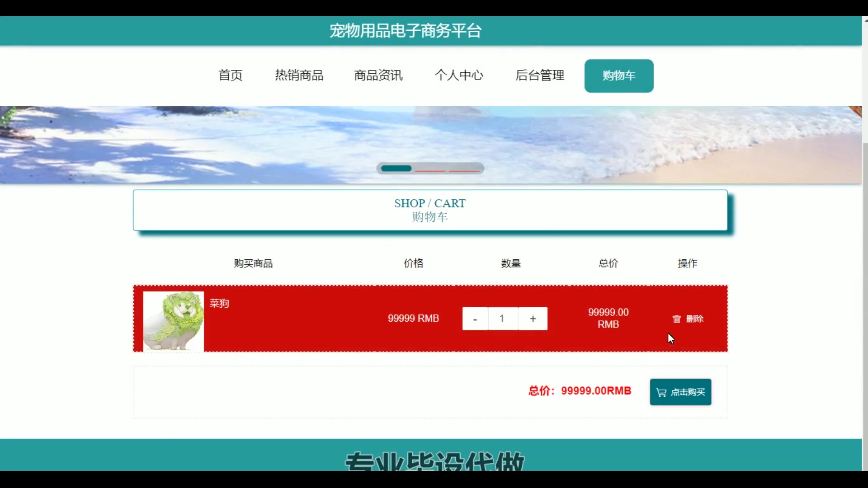Image resolution: width=868 pixels, height=488 pixels.
Task: Click the cabbage dog product thumbnail
Action: coord(174,321)
